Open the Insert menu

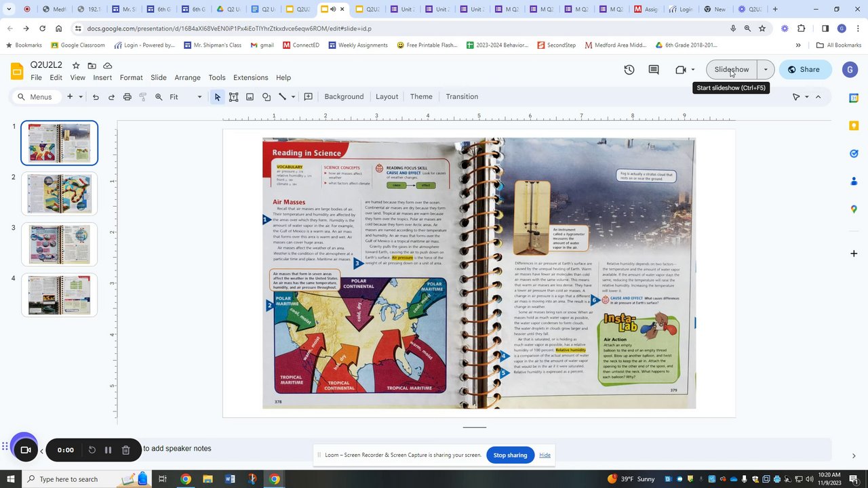102,77
